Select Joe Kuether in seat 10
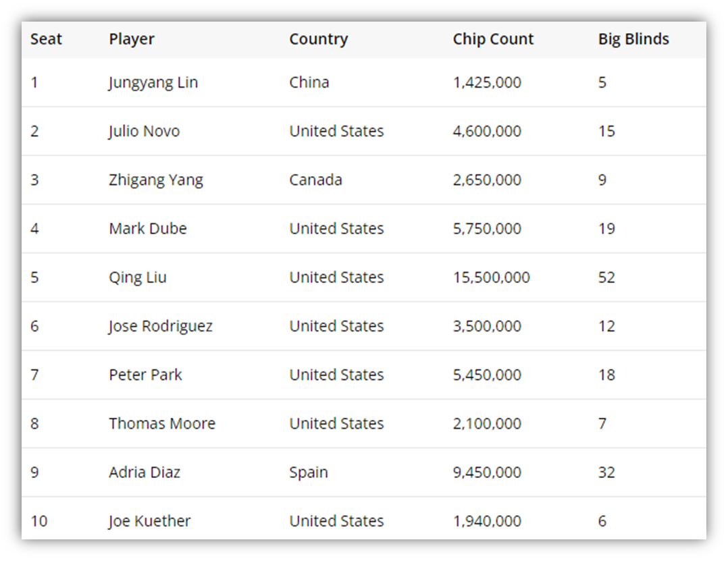Viewport: 728px width, 561px height. tap(149, 522)
